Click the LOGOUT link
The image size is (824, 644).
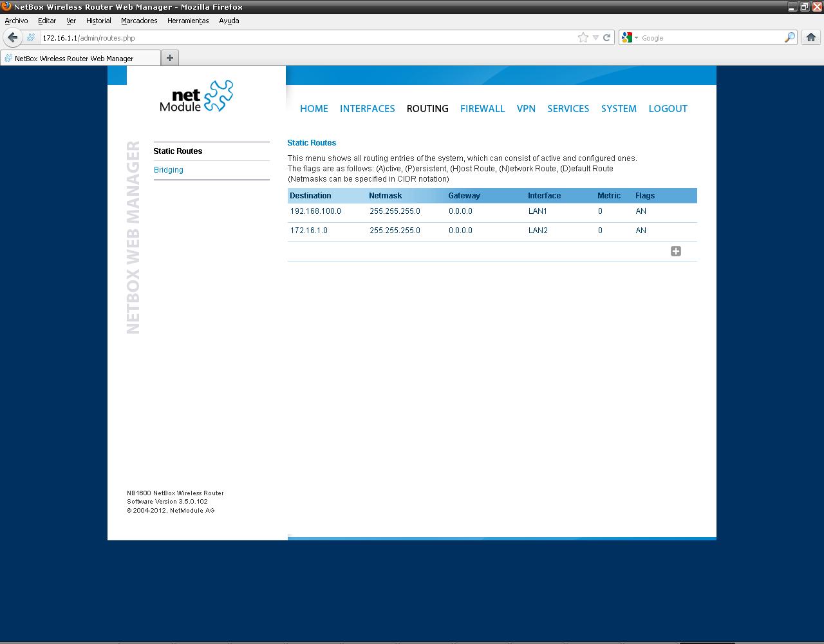pos(668,109)
